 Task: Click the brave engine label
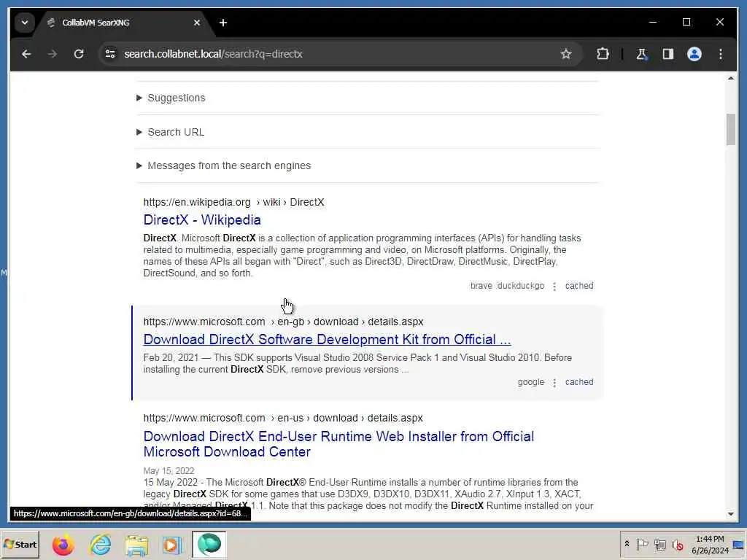pyautogui.click(x=481, y=286)
